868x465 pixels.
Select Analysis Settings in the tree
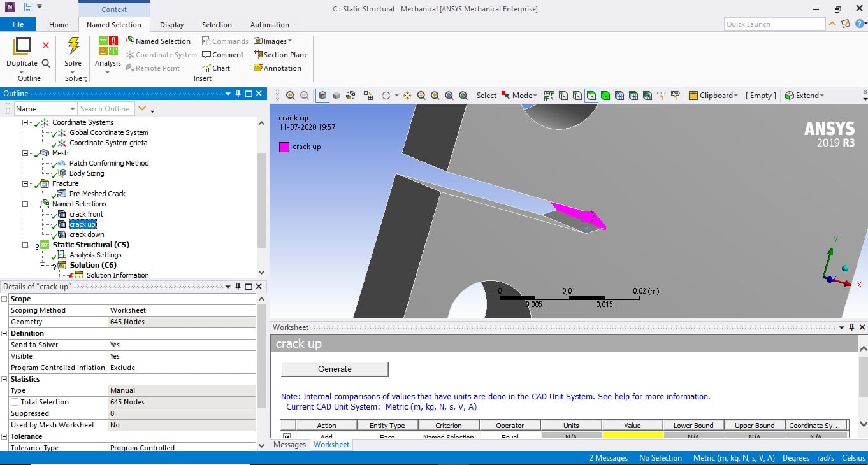tap(96, 255)
